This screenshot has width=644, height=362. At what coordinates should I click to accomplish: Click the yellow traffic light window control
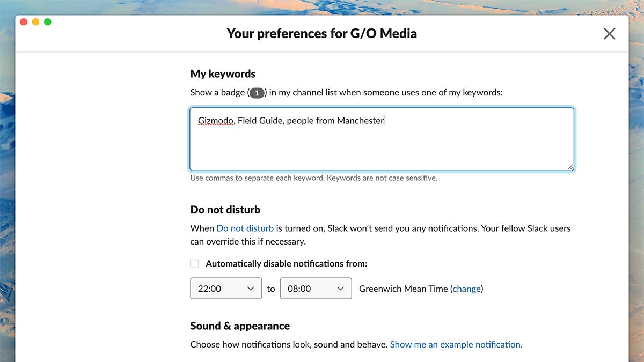click(x=35, y=21)
